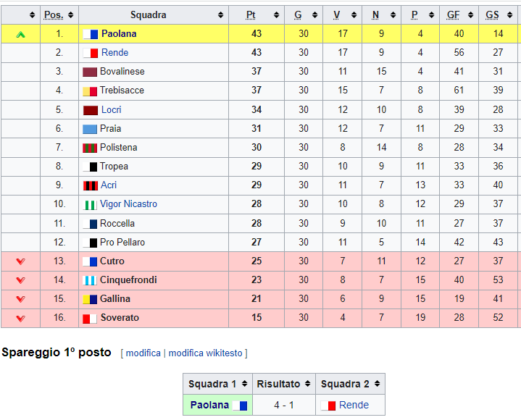
Task: Click the green promotion arrow icon
Action: pos(20,34)
